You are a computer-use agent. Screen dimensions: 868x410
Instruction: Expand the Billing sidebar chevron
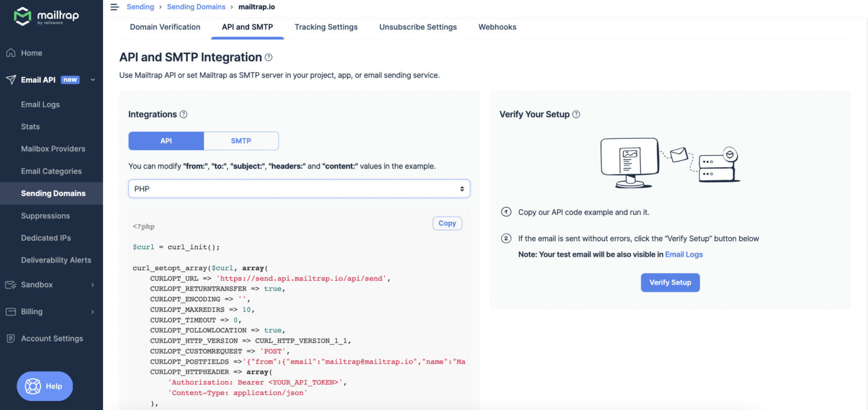93,312
